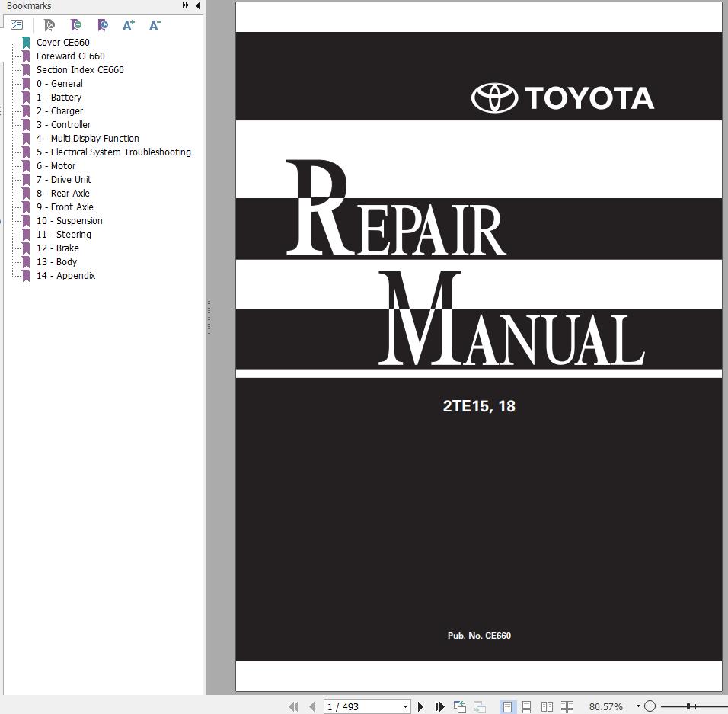Go to the previous page
The image size is (728, 714).
click(x=312, y=706)
